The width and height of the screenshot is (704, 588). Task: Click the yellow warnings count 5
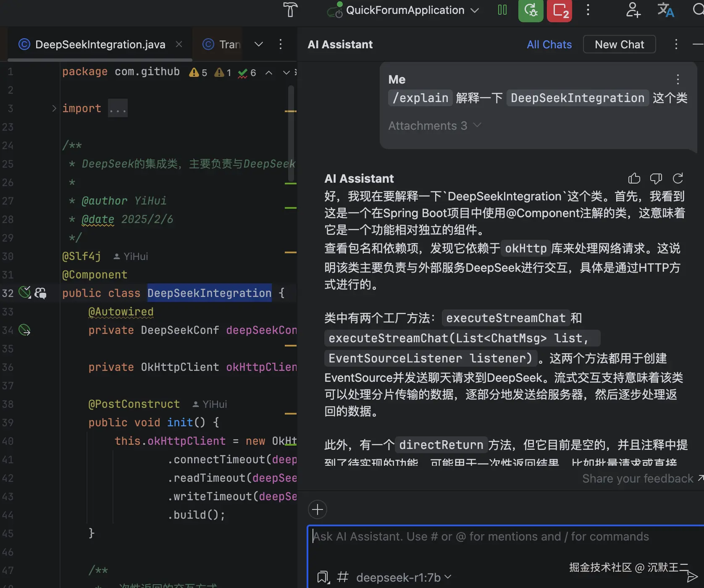(x=198, y=73)
